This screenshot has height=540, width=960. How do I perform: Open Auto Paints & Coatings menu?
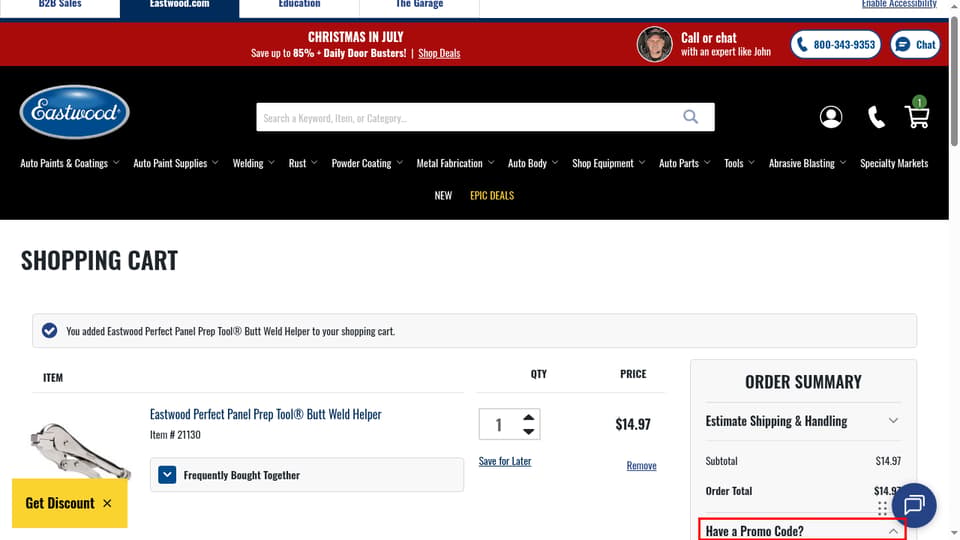coord(70,163)
